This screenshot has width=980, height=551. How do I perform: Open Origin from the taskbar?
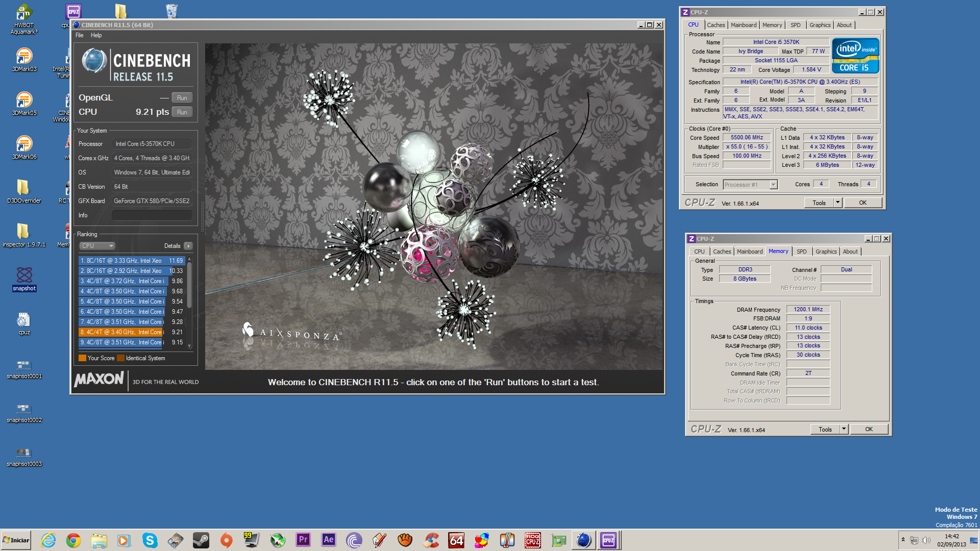coord(227,540)
